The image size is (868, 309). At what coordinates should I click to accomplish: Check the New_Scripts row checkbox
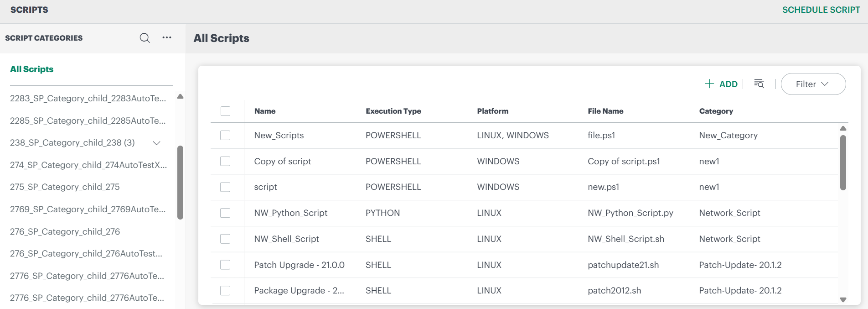[225, 135]
